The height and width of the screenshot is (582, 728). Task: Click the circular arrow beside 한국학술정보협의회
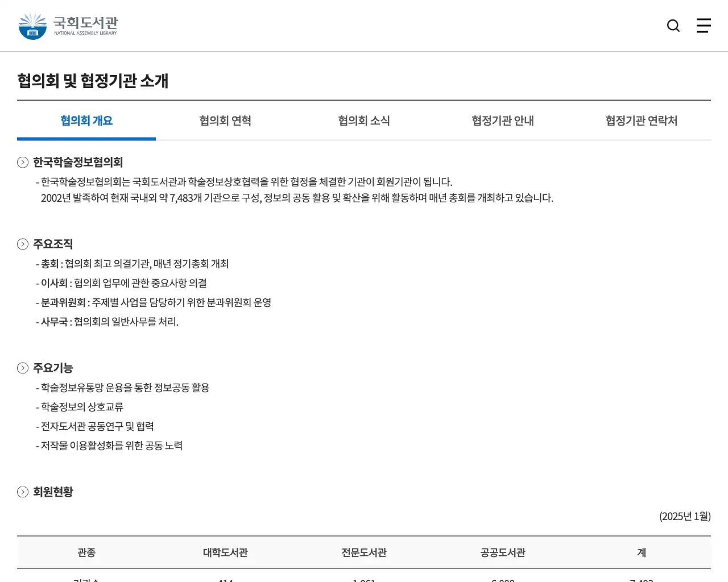tap(23, 162)
